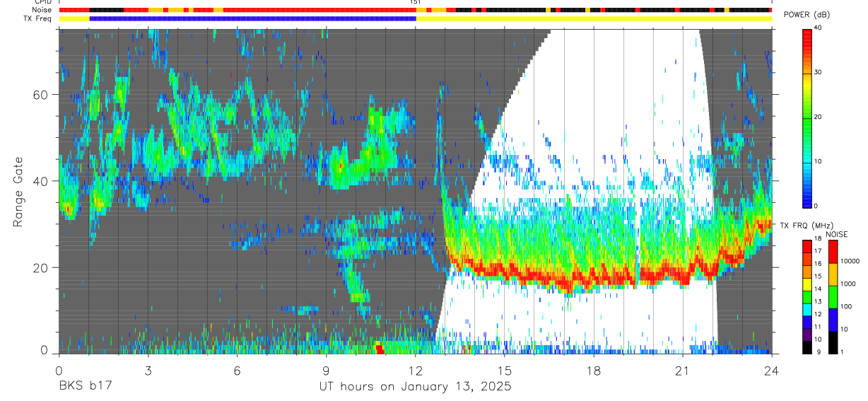Click the 20 label on power colorbar

818,117
